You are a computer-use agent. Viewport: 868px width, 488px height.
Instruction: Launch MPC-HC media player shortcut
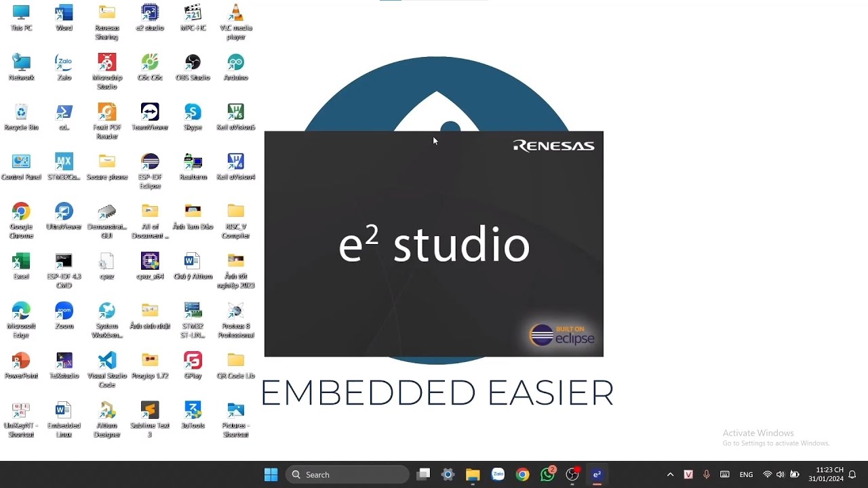[x=193, y=18]
